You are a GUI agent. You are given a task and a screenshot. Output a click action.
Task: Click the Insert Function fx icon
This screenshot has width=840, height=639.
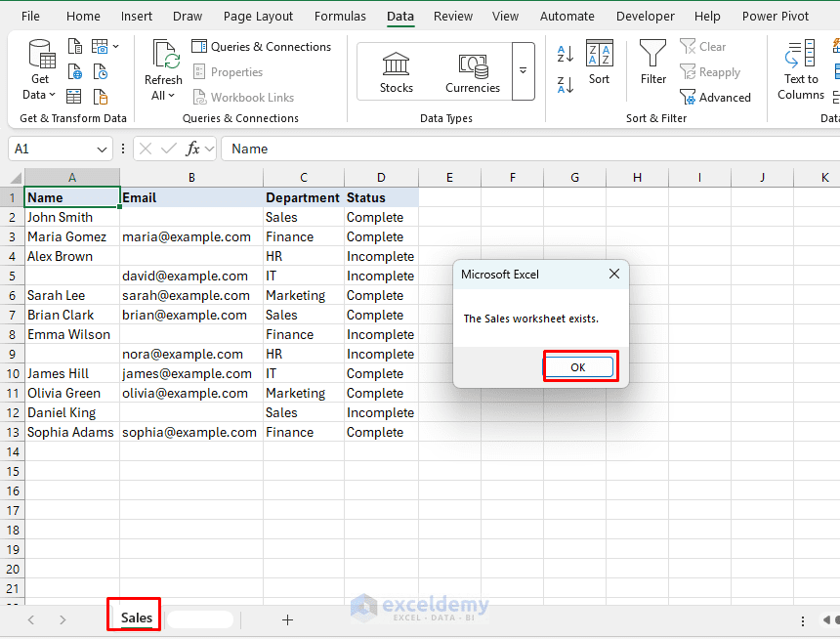click(x=191, y=149)
